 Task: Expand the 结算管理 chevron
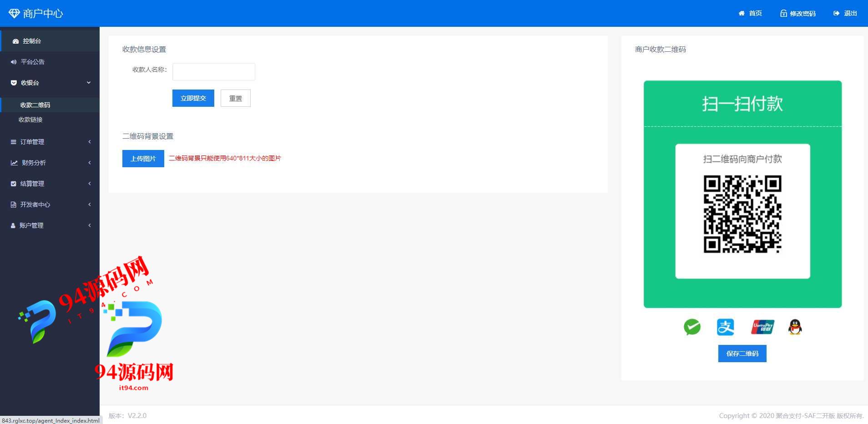tap(90, 184)
